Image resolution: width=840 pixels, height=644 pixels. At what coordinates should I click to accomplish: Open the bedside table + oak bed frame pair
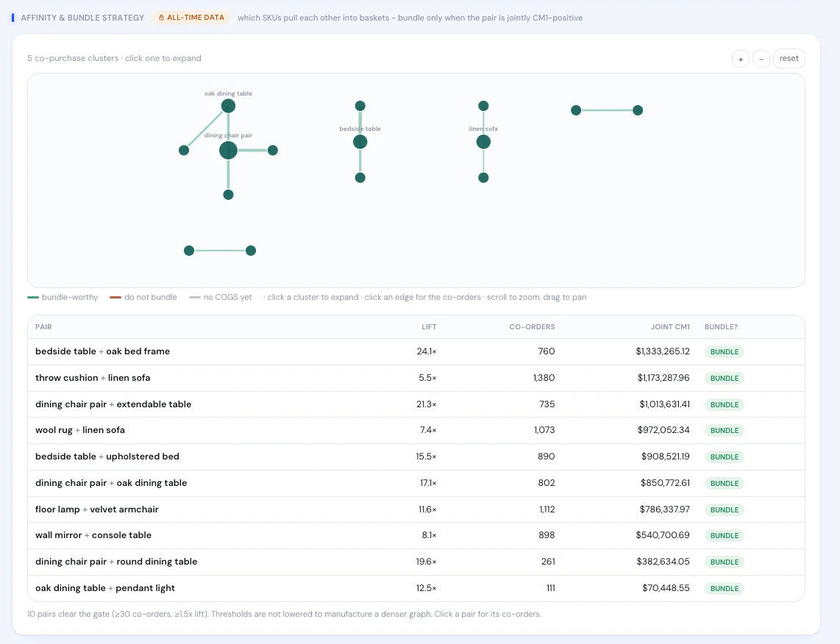pos(416,351)
